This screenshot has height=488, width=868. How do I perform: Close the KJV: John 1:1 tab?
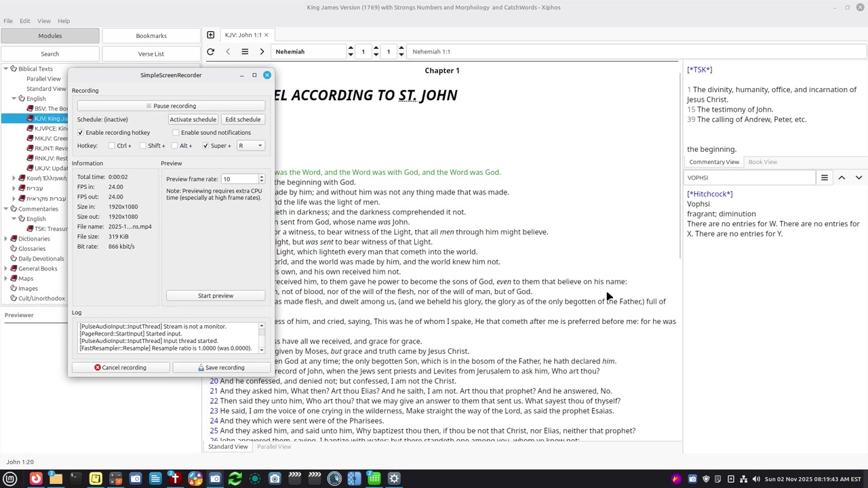[266, 35]
